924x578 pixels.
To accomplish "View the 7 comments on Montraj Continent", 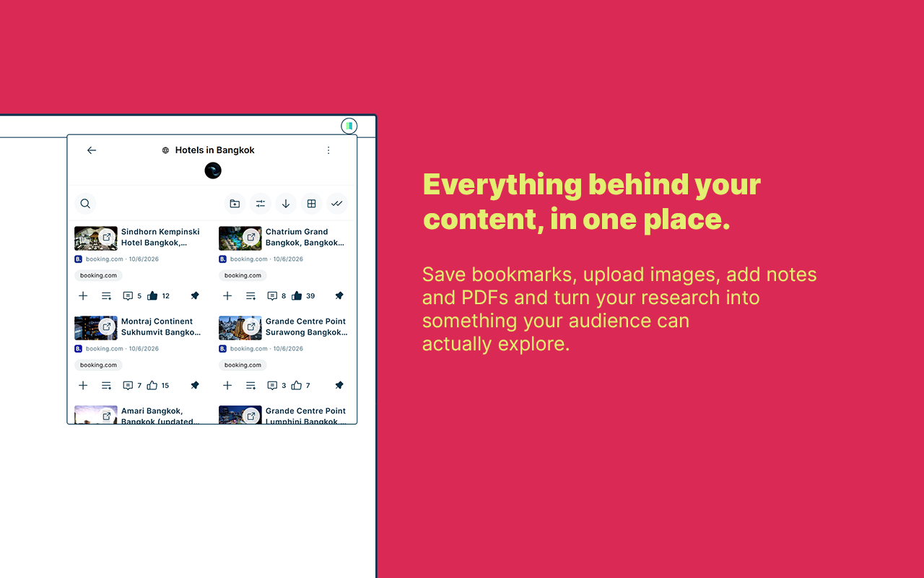I will coord(132,385).
